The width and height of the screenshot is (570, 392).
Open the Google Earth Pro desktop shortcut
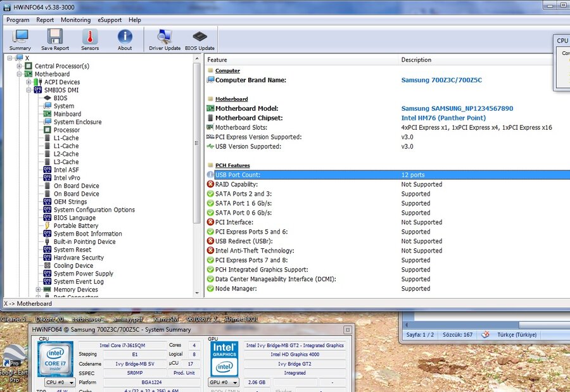point(13,364)
